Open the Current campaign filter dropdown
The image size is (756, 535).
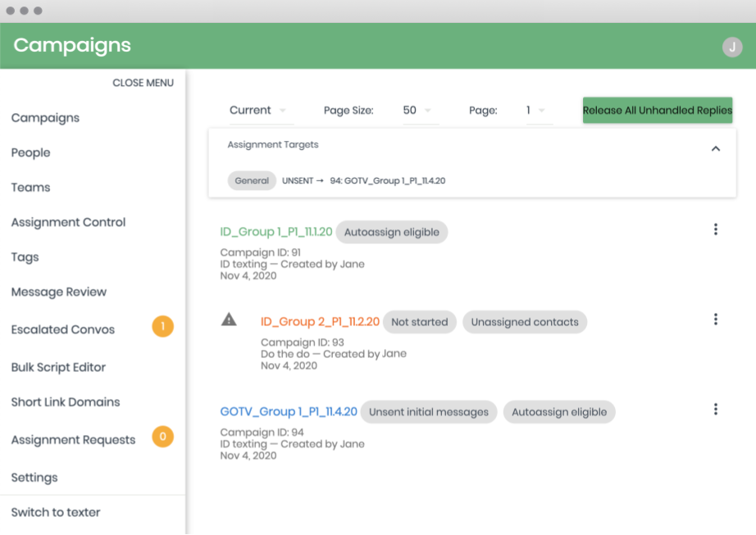coord(257,111)
